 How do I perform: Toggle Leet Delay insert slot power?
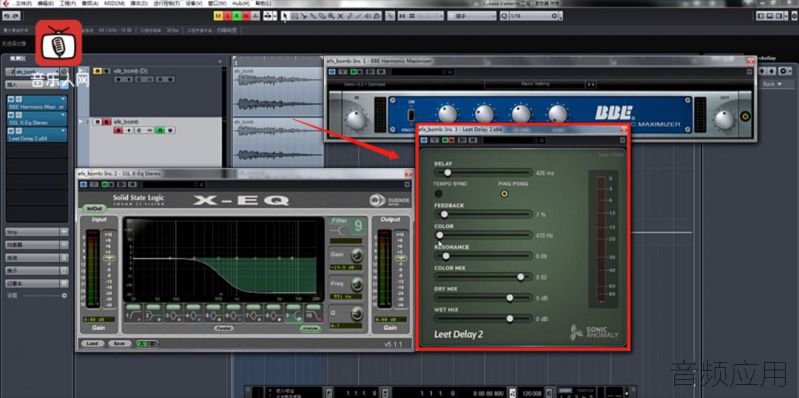coord(11,131)
